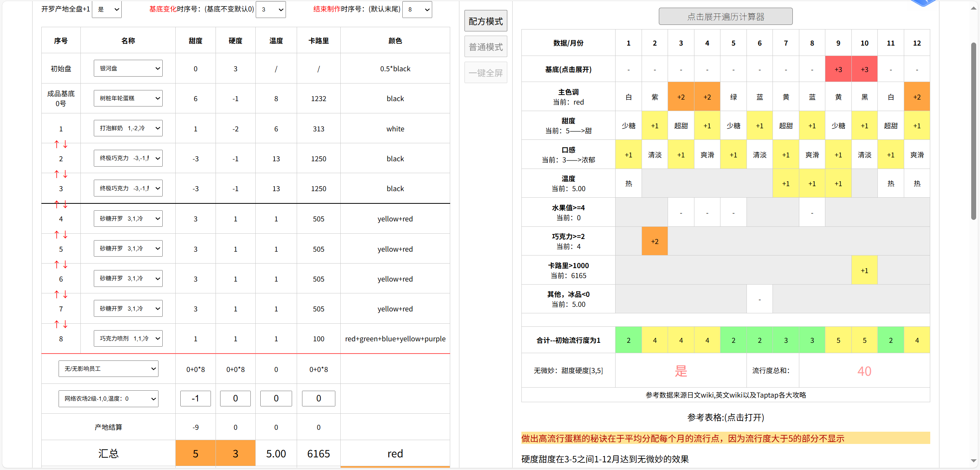This screenshot has height=470, width=980.
Task: Click the page vertical scrollbar thumb
Action: (973, 131)
